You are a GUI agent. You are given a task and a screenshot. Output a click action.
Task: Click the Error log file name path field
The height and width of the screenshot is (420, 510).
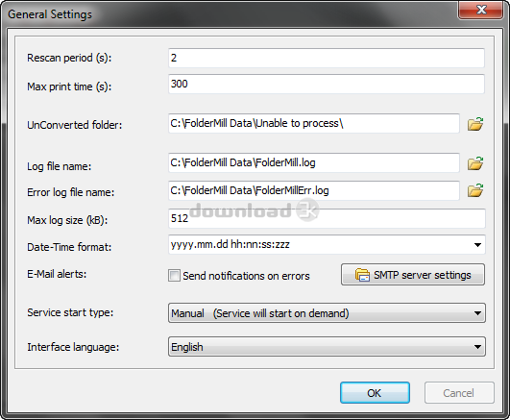314,190
